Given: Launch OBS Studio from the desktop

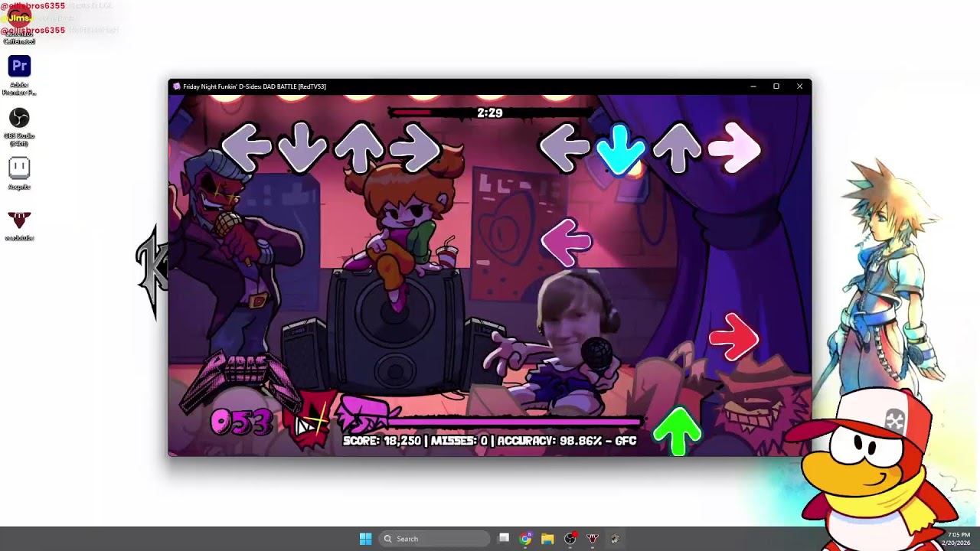Looking at the screenshot, I should coord(19,126).
